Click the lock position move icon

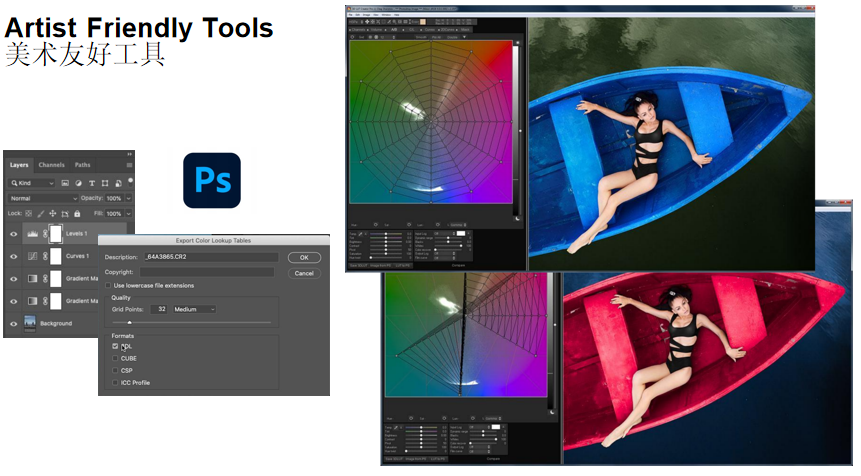tap(53, 214)
